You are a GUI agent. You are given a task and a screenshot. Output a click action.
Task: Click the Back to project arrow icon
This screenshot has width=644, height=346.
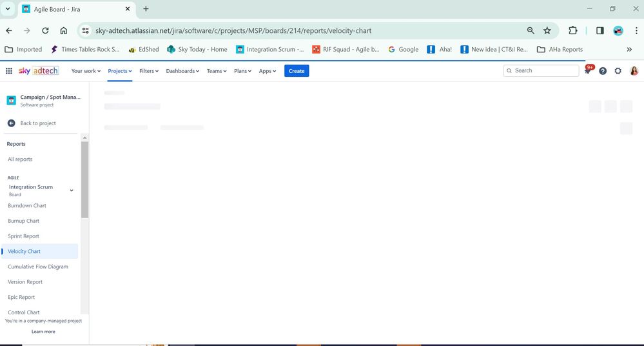[x=11, y=123]
